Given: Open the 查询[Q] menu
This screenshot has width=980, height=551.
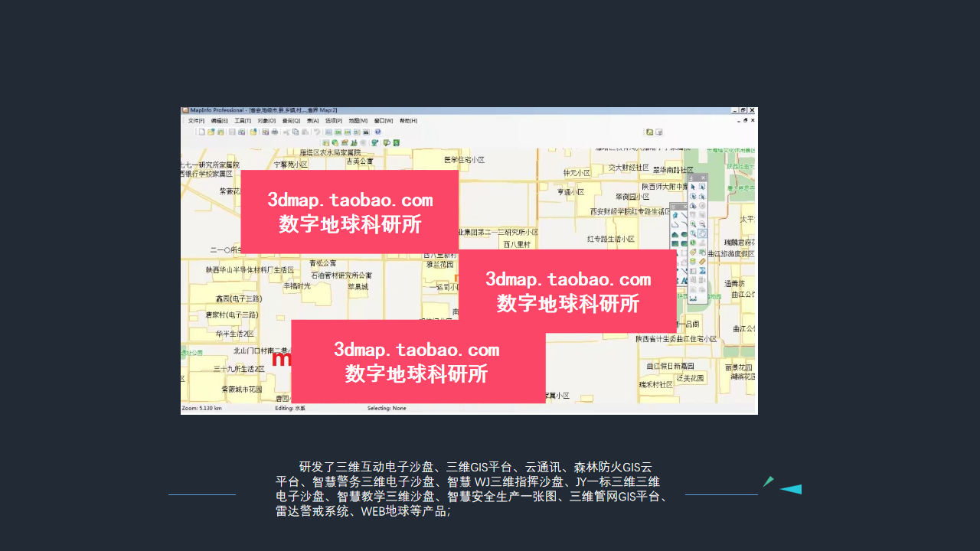Looking at the screenshot, I should [291, 121].
